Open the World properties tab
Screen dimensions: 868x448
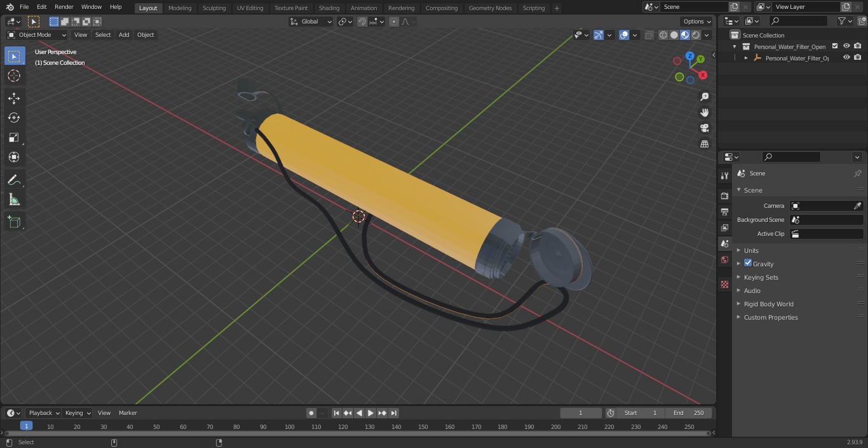[724, 259]
